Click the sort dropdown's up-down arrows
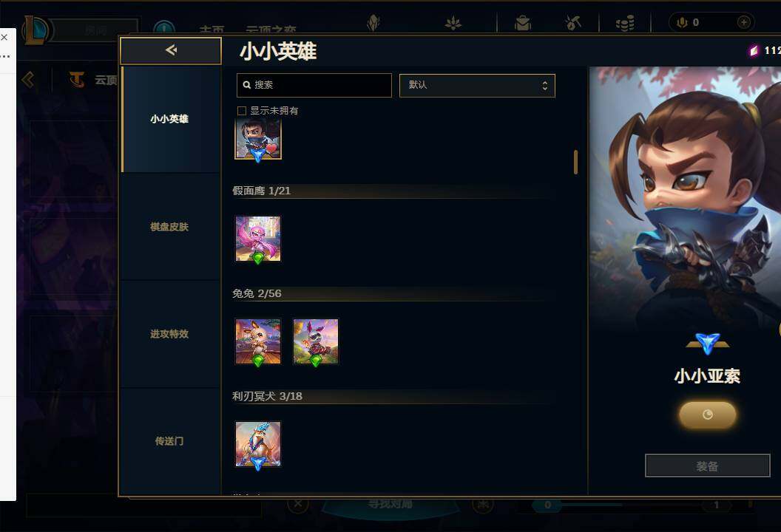Viewport: 781px width, 532px height. (545, 86)
